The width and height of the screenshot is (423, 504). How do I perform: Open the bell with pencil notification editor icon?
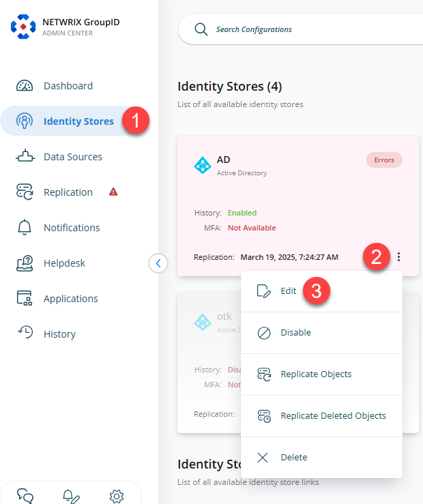pyautogui.click(x=71, y=496)
